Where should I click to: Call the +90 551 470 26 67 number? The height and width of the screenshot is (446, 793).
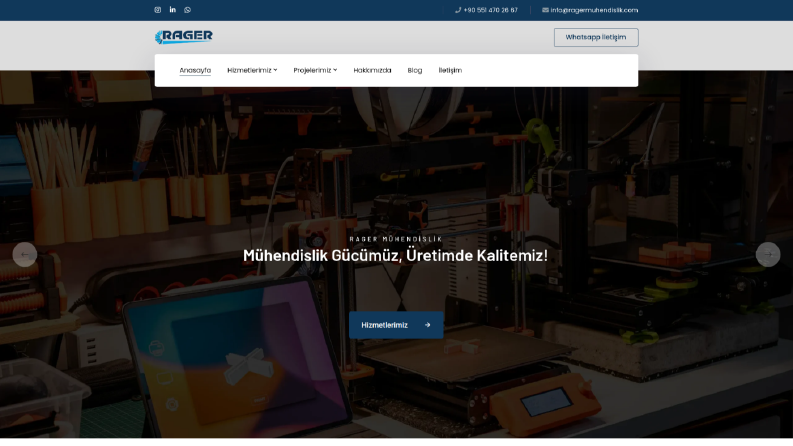tap(490, 10)
